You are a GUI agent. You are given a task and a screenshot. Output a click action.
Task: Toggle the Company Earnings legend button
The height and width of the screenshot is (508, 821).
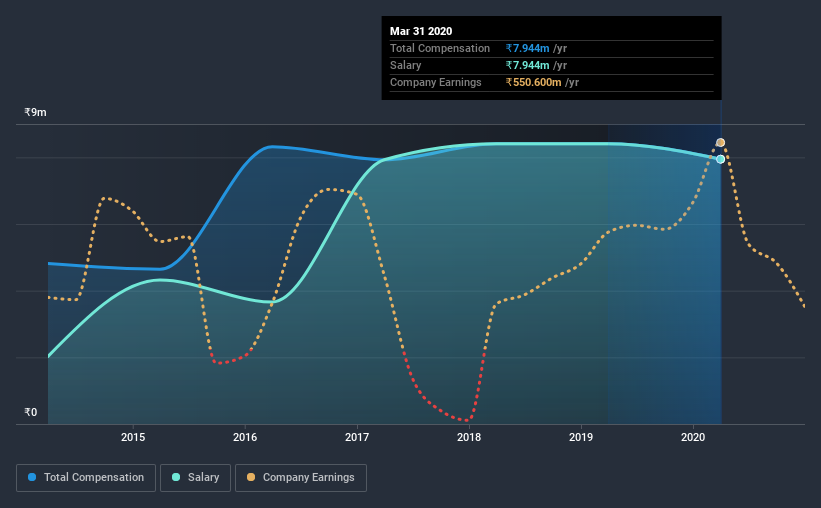pyautogui.click(x=301, y=478)
